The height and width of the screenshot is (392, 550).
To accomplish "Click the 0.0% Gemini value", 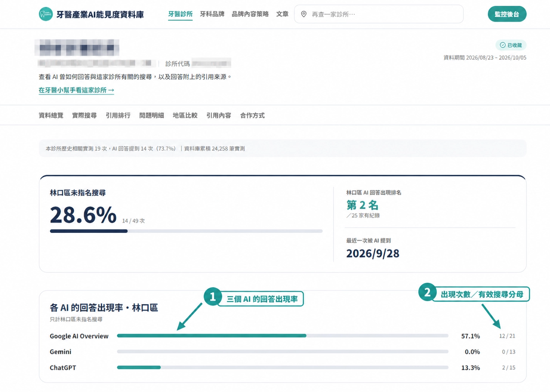I will point(472,352).
